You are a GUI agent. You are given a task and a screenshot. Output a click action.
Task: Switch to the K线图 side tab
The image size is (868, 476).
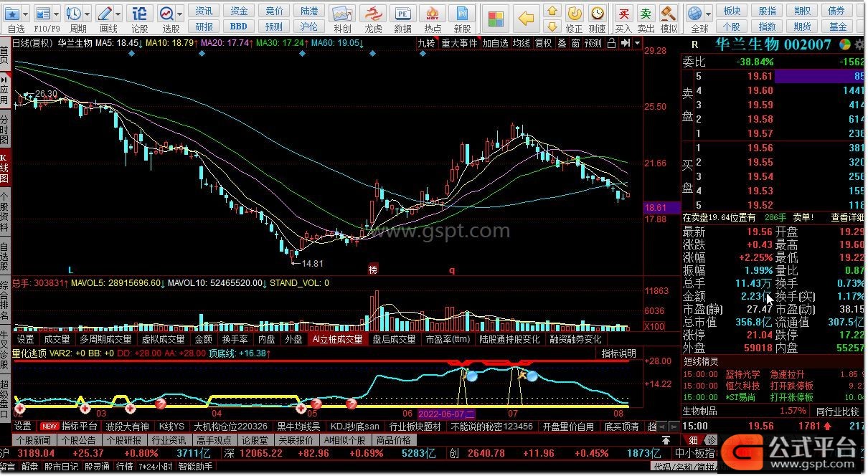pos(5,168)
